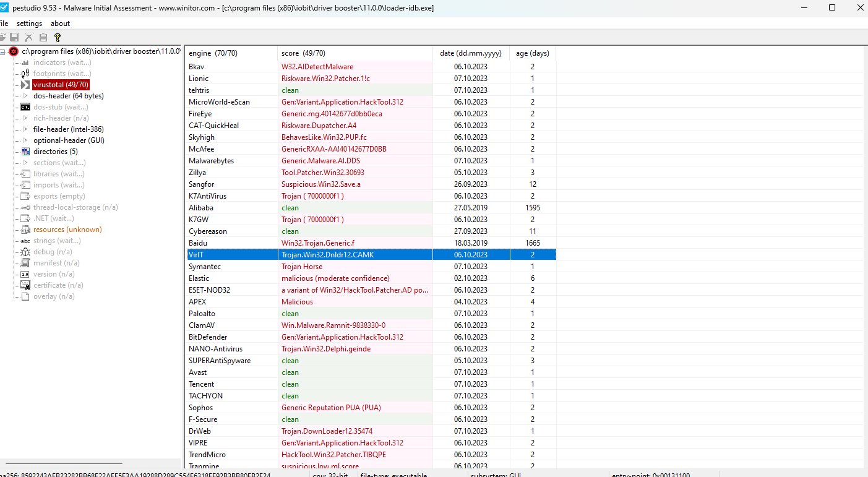The width and height of the screenshot is (868, 477).
Task: Select the manifest document icon
Action: coord(25,263)
